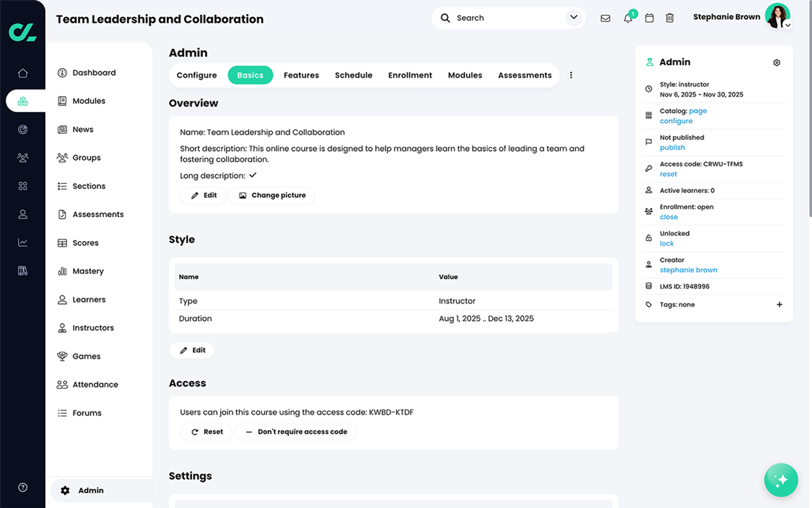Expand the search dropdown arrow
Screen dimensions: 812x508
[x=573, y=17]
